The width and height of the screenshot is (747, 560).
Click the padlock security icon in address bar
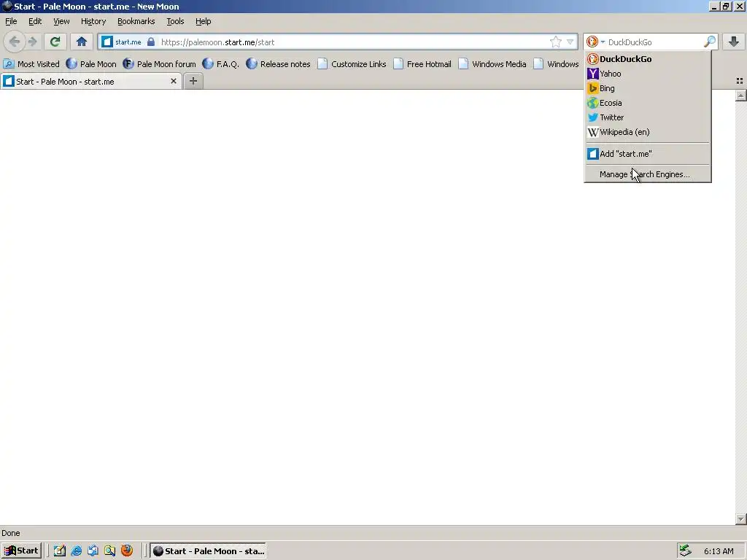(151, 42)
